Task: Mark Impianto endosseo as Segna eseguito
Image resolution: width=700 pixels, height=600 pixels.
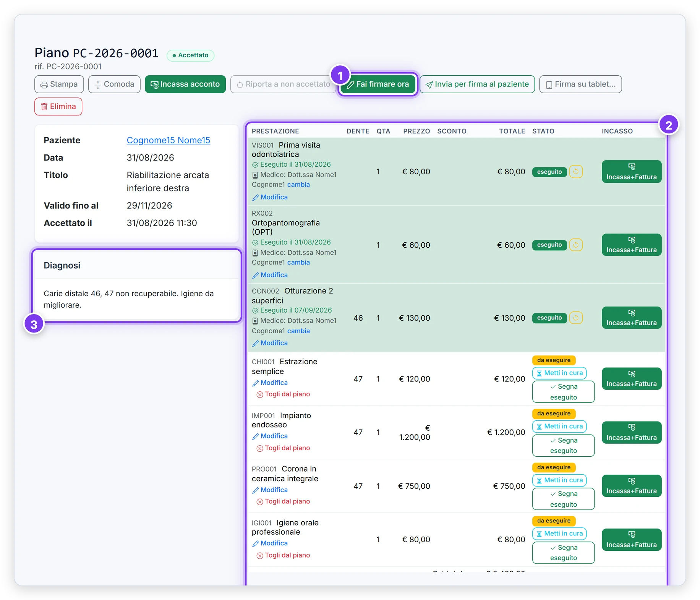Action: tap(564, 446)
